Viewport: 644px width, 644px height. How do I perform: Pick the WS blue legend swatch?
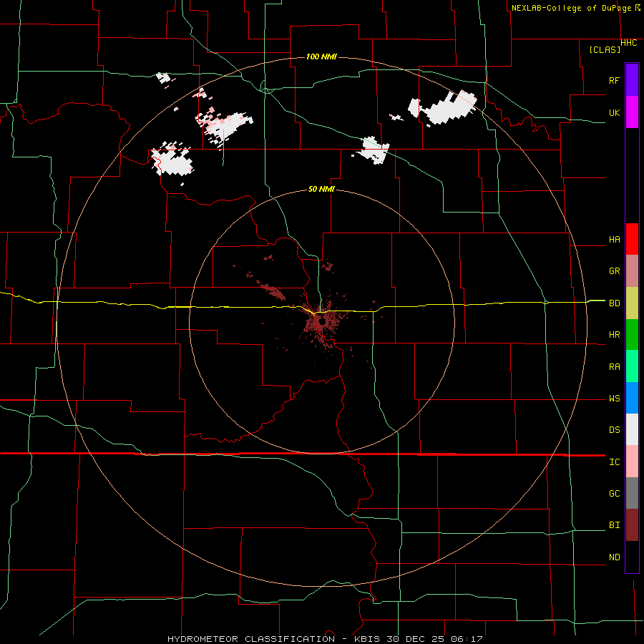point(632,398)
